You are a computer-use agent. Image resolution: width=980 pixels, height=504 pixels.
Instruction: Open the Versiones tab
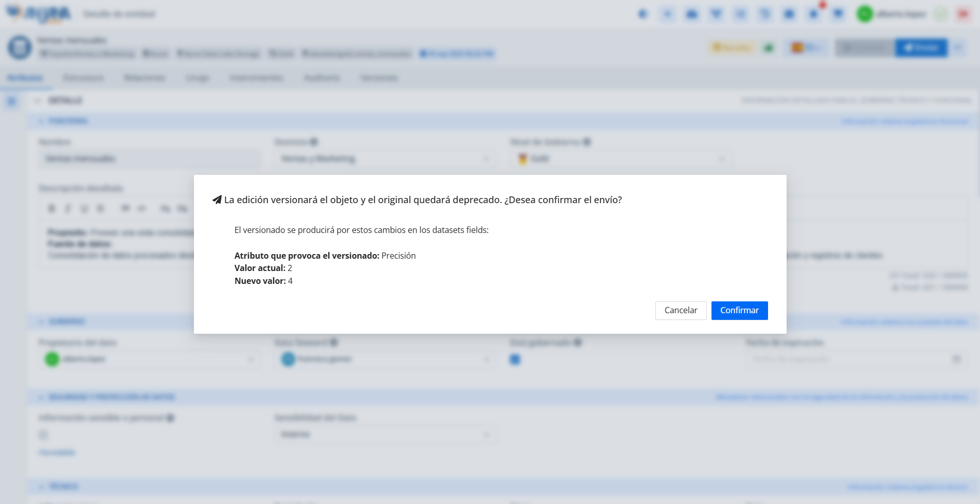[x=379, y=78]
